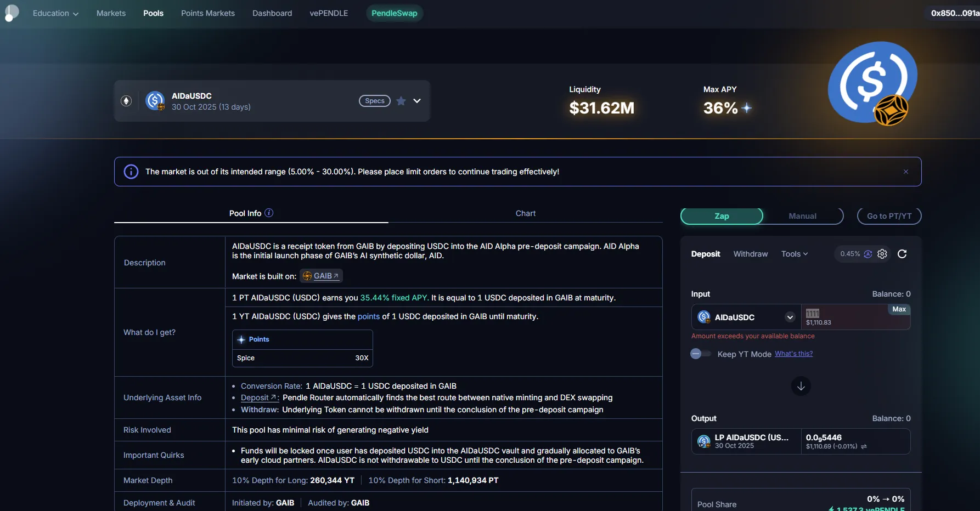Dismiss the out-of-range market warning banner
This screenshot has width=980, height=511.
tap(906, 172)
